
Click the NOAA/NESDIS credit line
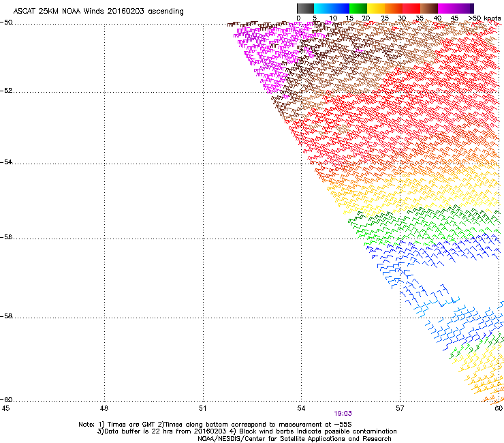click(294, 439)
